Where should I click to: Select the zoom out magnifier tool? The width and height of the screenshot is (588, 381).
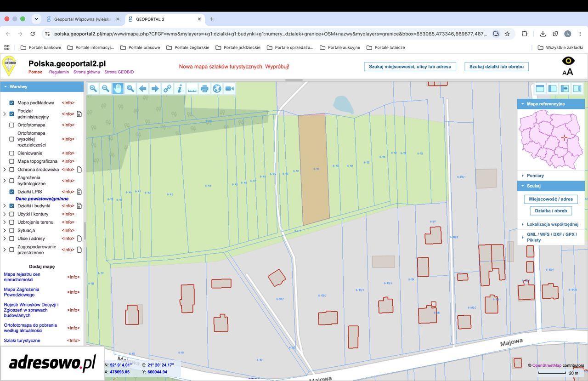tap(106, 89)
